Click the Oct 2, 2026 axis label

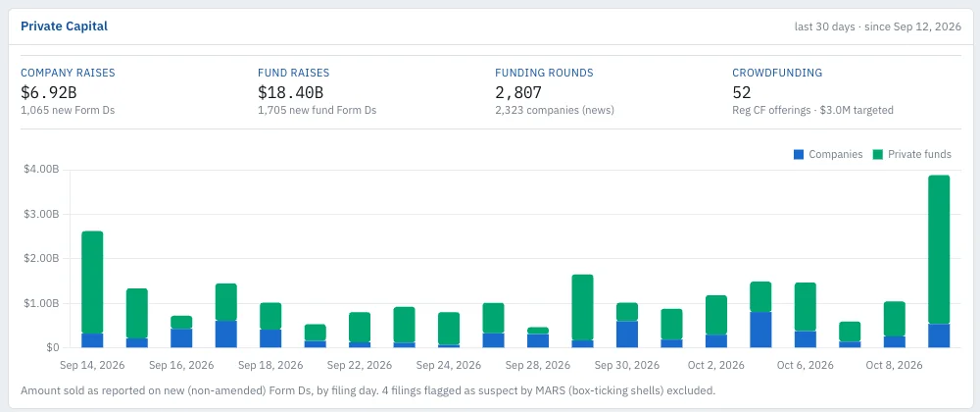tap(716, 365)
